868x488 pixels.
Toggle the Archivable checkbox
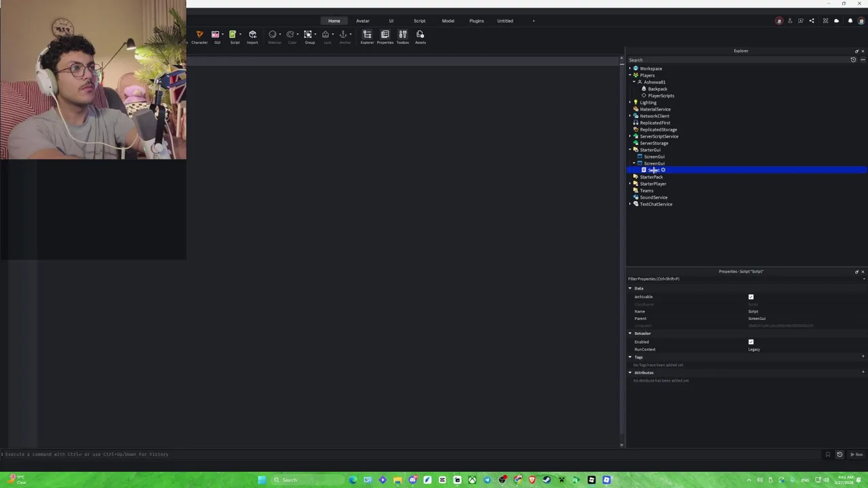[x=751, y=297]
